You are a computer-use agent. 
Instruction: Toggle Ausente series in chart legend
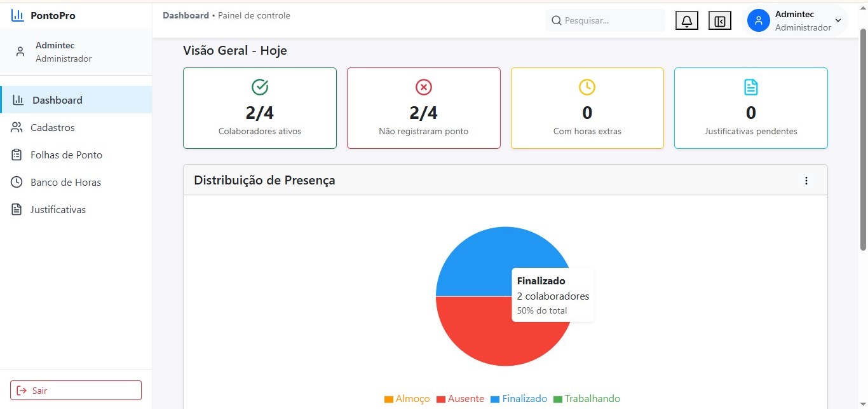[460, 399]
